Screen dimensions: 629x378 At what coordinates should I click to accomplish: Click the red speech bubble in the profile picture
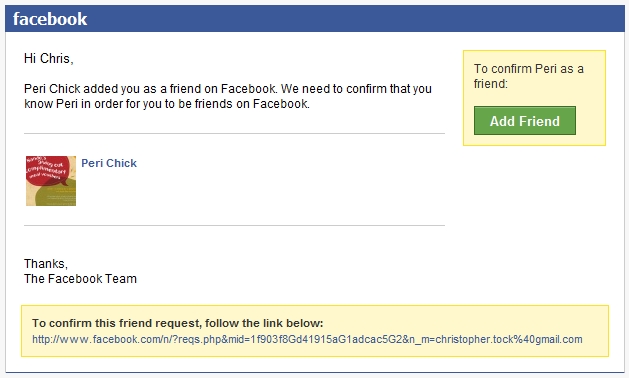[x=47, y=170]
